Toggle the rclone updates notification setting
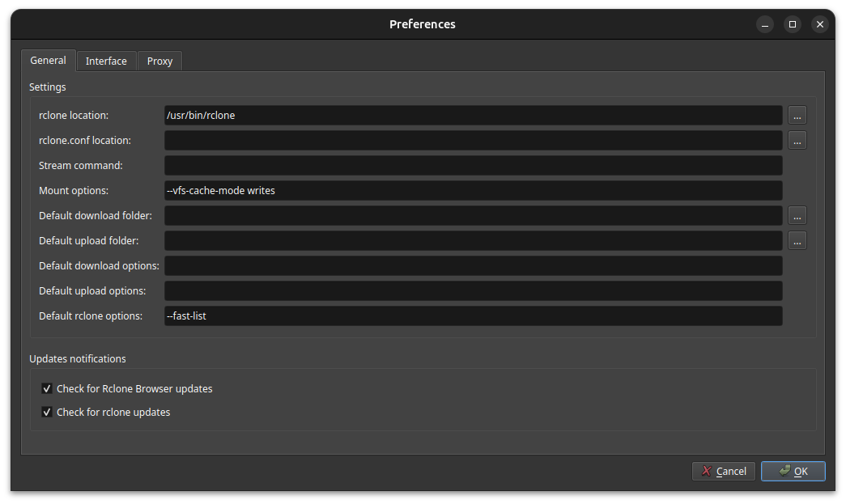This screenshot has height=504, width=846. point(47,412)
